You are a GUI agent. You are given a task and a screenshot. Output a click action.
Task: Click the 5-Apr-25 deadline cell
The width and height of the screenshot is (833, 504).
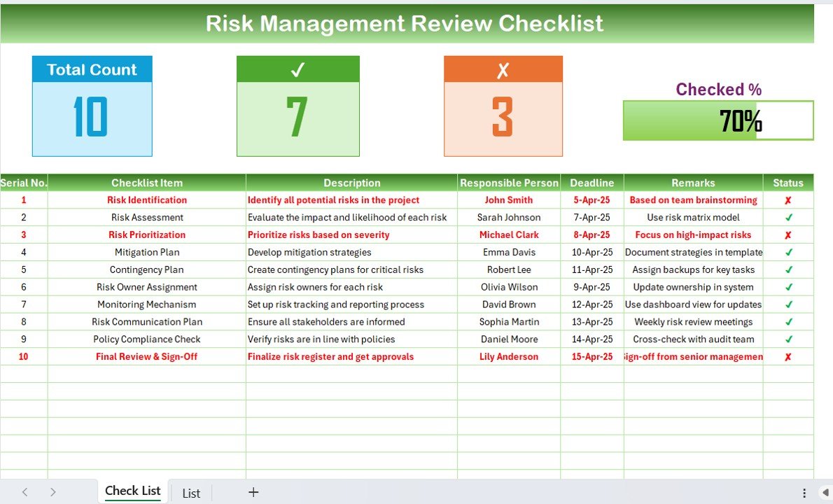click(592, 200)
